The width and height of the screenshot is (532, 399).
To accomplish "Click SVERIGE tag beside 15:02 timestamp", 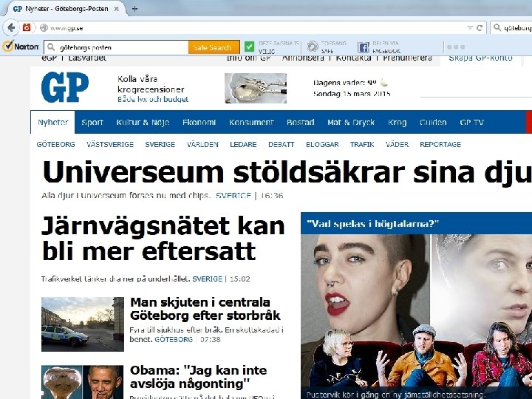I will point(208,279).
